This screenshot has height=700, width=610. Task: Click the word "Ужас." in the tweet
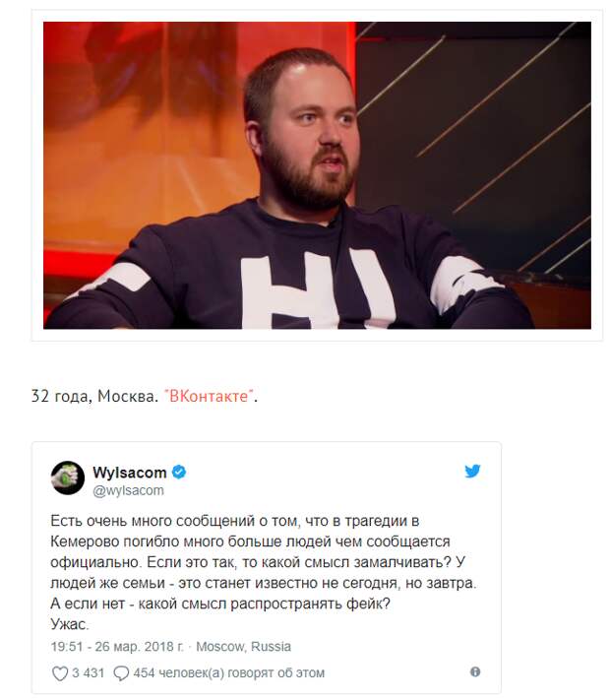(x=70, y=624)
